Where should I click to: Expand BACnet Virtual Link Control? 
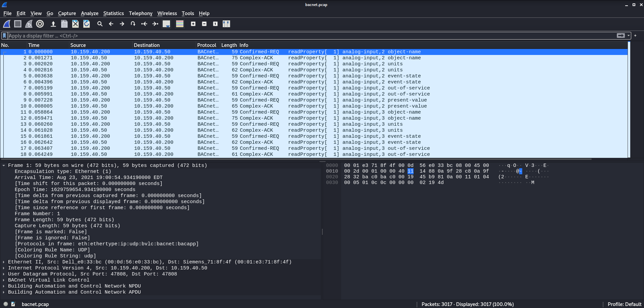[x=4, y=280]
